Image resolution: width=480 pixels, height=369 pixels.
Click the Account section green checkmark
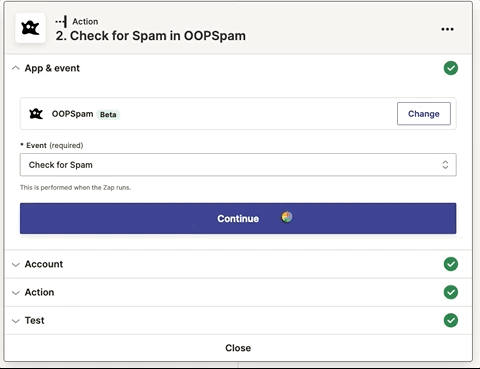point(451,264)
